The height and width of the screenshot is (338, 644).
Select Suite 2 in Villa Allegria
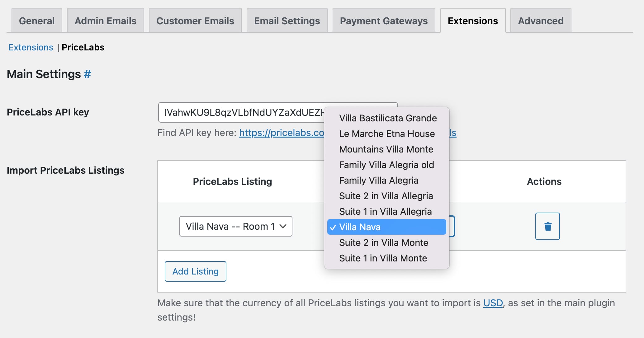coord(386,196)
